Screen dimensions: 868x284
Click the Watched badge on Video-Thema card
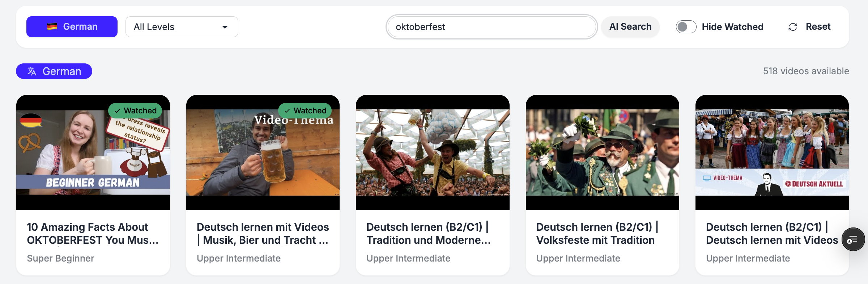coord(305,110)
